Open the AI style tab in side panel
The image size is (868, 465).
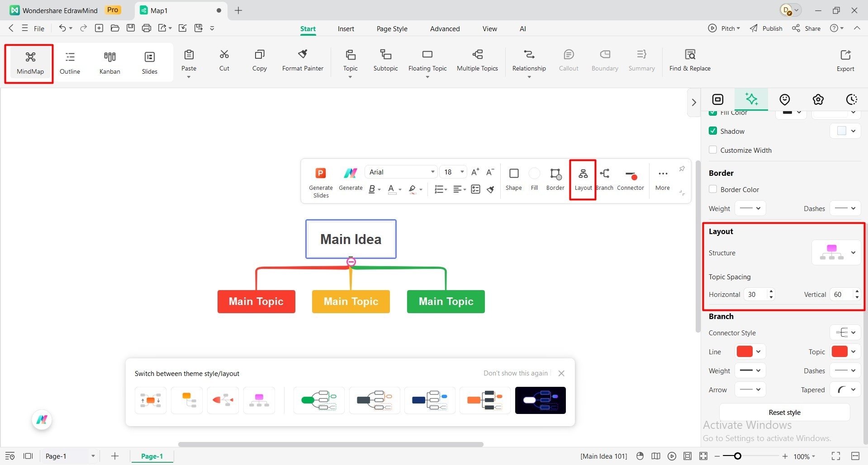(751, 99)
